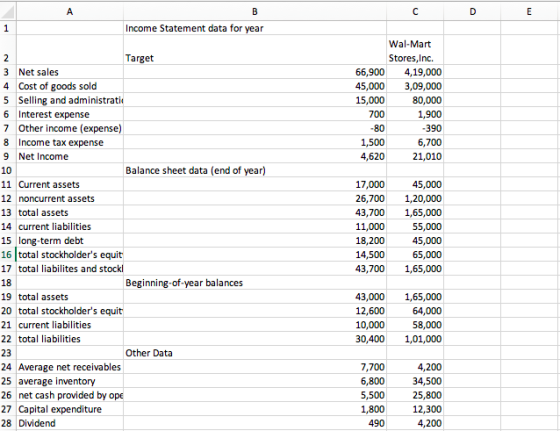
Task: Select the 'Income tax expense' cell
Action: pyautogui.click(x=70, y=142)
